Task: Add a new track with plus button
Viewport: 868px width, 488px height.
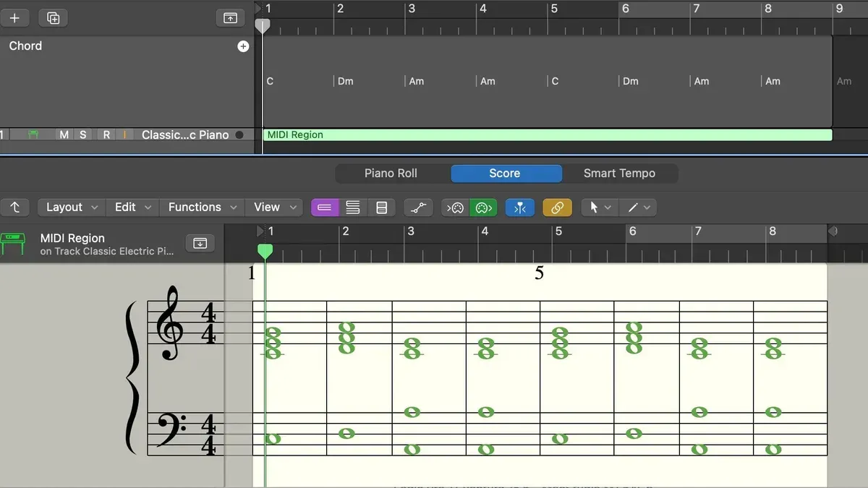Action: (14, 18)
